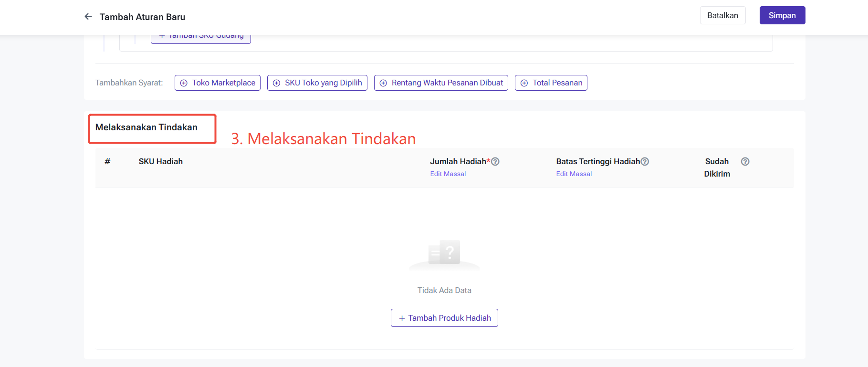Select the Melaksanakan Tindakan section heading
The image size is (868, 367).
[146, 127]
